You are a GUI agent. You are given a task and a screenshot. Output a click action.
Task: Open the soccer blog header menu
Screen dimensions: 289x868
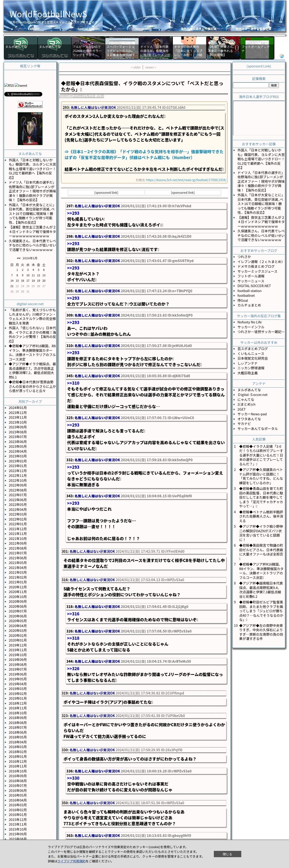coord(143,29)
